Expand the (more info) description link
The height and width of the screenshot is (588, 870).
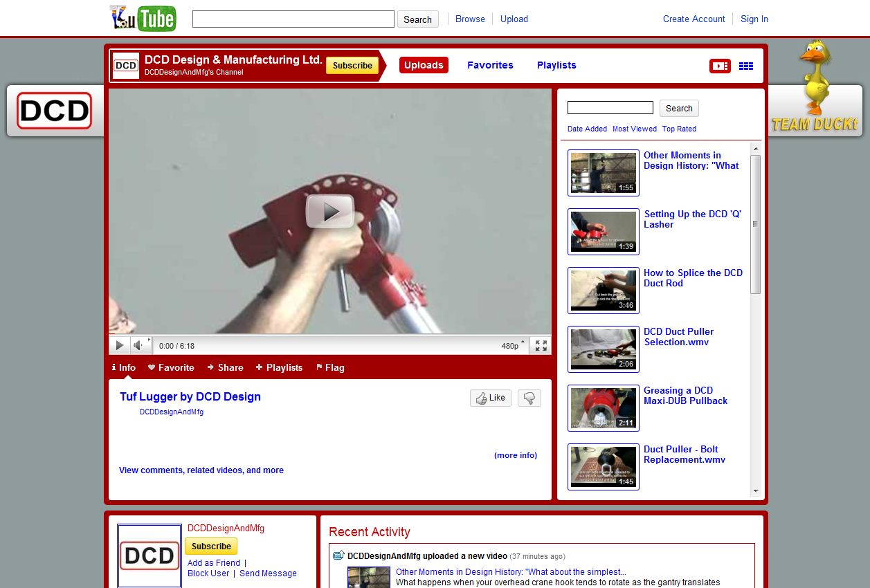point(515,455)
